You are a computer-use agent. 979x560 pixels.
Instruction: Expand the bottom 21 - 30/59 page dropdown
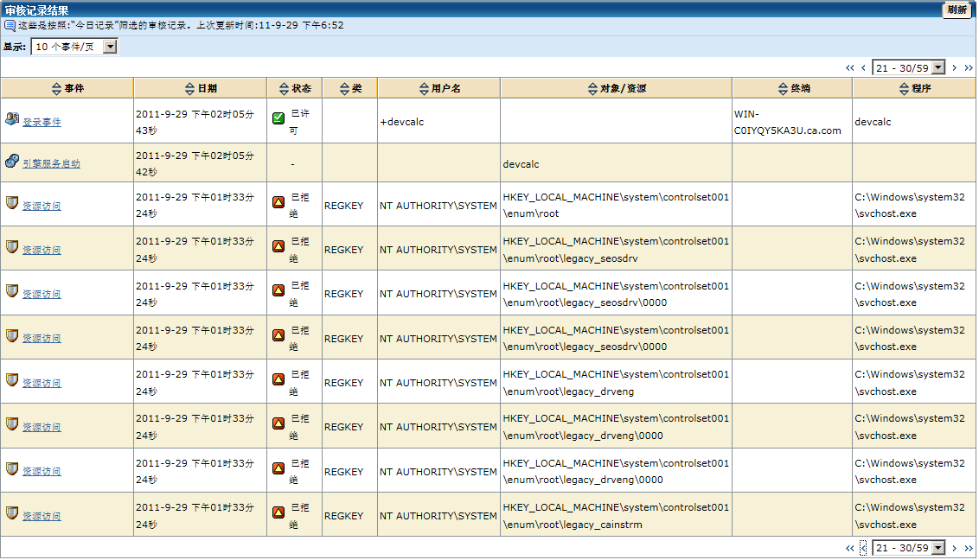[938, 548]
